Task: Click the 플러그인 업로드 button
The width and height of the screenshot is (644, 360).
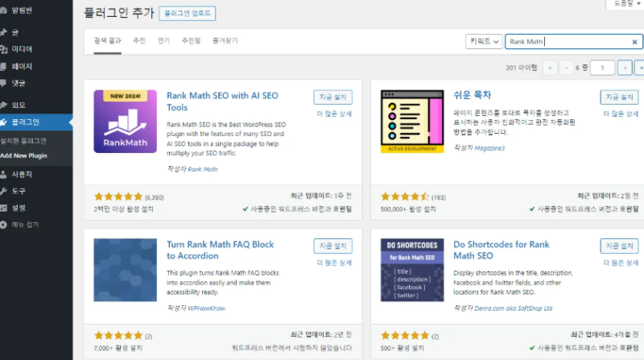Action: pos(188,13)
